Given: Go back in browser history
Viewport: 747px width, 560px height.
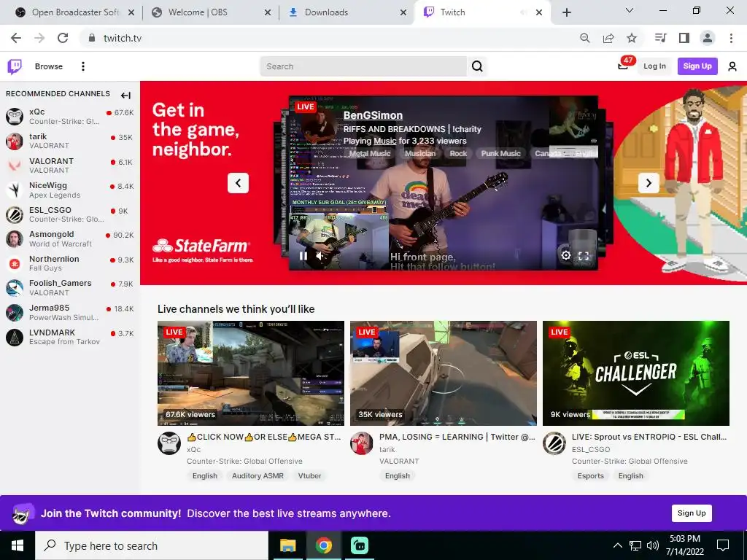Looking at the screenshot, I should (x=16, y=38).
